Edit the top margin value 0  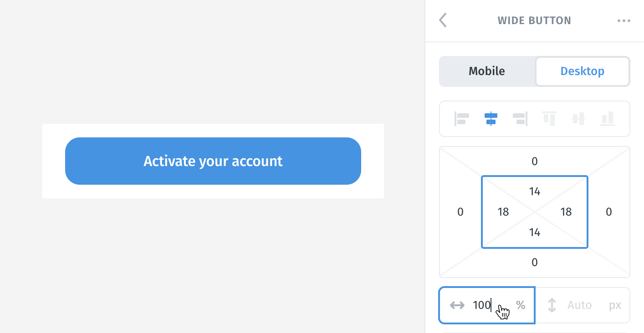click(535, 161)
